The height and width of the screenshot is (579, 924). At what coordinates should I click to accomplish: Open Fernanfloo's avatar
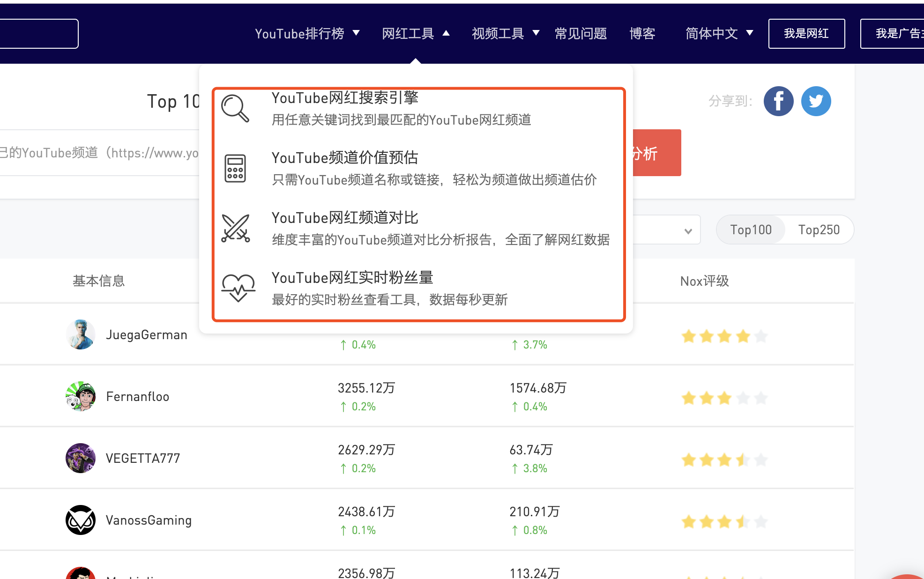[x=81, y=396]
